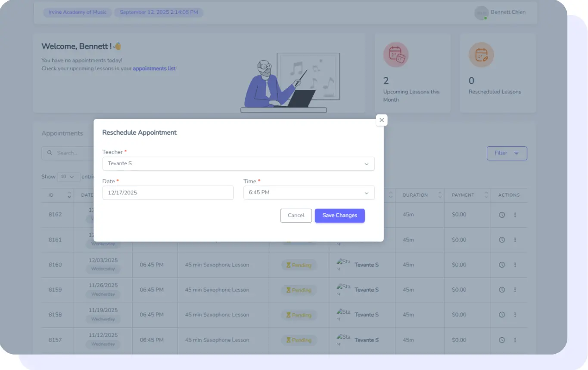Image resolution: width=588 pixels, height=370 pixels.
Task: Click the reschedule clock icon for appointment 8158
Action: tap(502, 315)
